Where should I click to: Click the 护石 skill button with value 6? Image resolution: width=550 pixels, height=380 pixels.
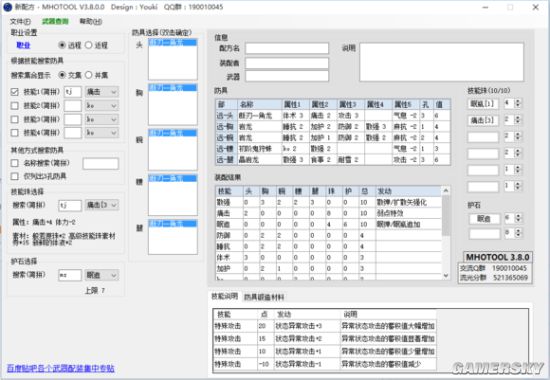pos(484,219)
